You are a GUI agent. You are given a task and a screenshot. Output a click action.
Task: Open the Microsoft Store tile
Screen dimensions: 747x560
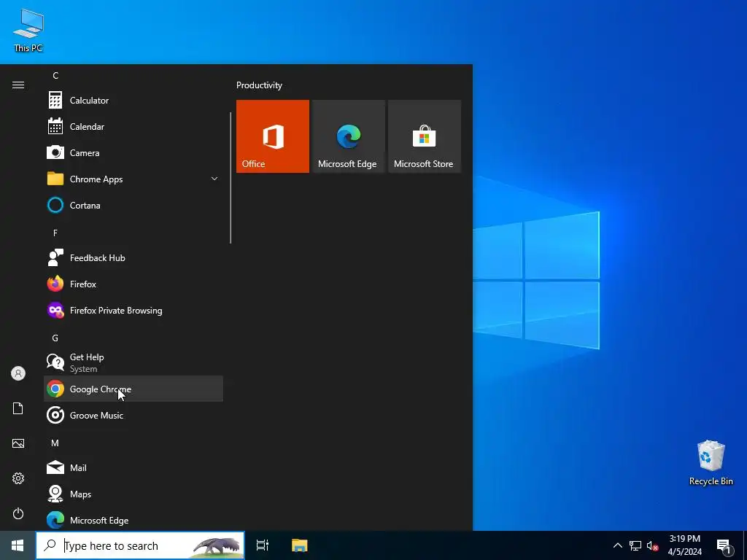(425, 136)
